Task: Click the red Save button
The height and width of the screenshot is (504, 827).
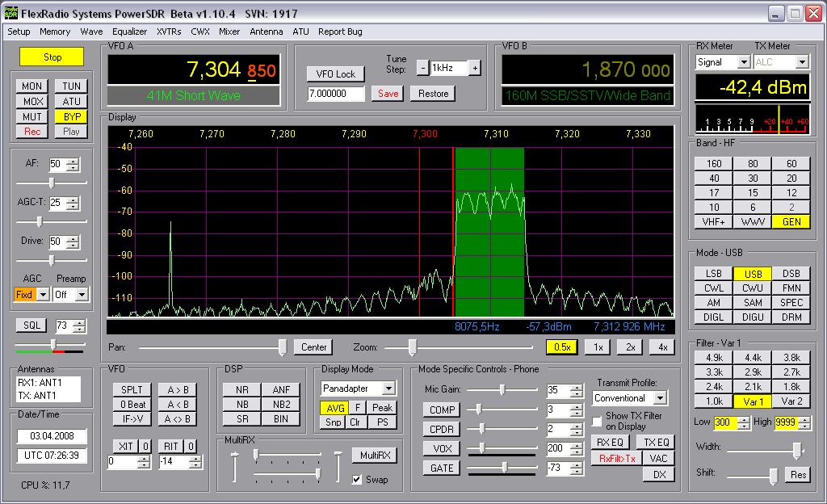Action: point(388,94)
